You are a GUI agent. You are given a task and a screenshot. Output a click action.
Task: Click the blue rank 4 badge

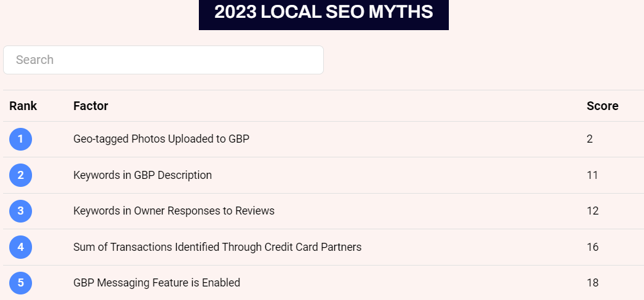click(x=20, y=247)
